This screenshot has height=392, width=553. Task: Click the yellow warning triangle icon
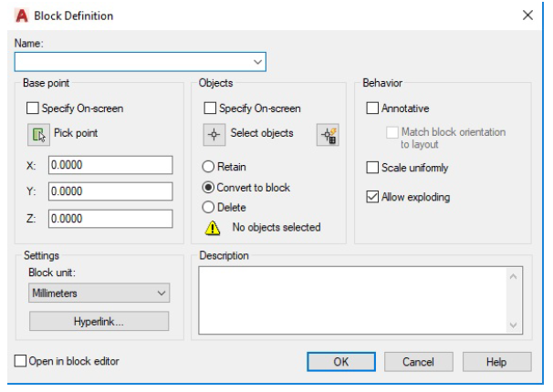point(211,227)
